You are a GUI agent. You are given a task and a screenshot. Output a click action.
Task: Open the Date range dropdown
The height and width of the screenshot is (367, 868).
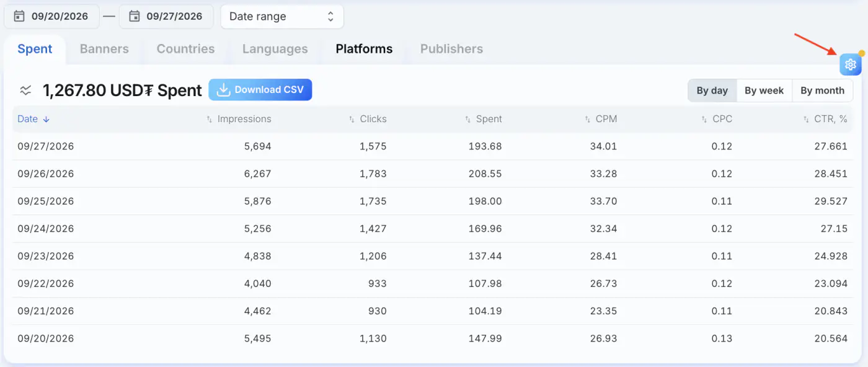point(282,17)
